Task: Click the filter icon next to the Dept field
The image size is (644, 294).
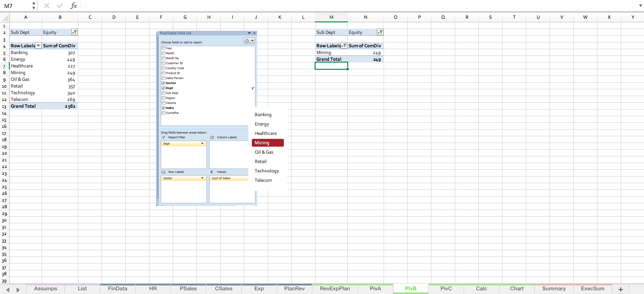Action: pyautogui.click(x=252, y=88)
